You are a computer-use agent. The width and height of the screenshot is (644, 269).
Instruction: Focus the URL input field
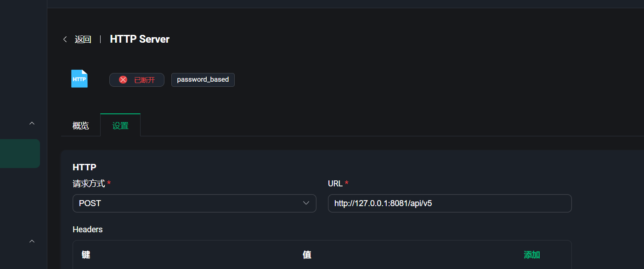pyautogui.click(x=449, y=203)
